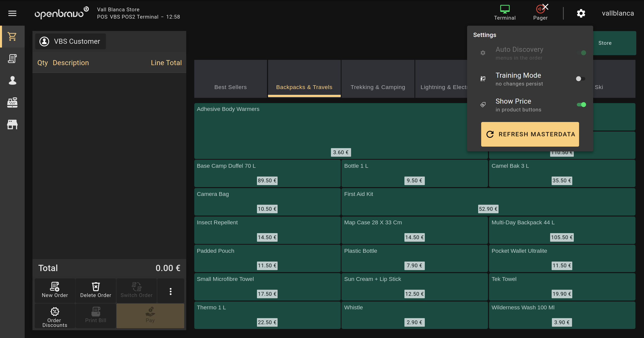This screenshot has width=644, height=338.
Task: Toggle the Auto Discovery switch
Action: [x=582, y=53]
